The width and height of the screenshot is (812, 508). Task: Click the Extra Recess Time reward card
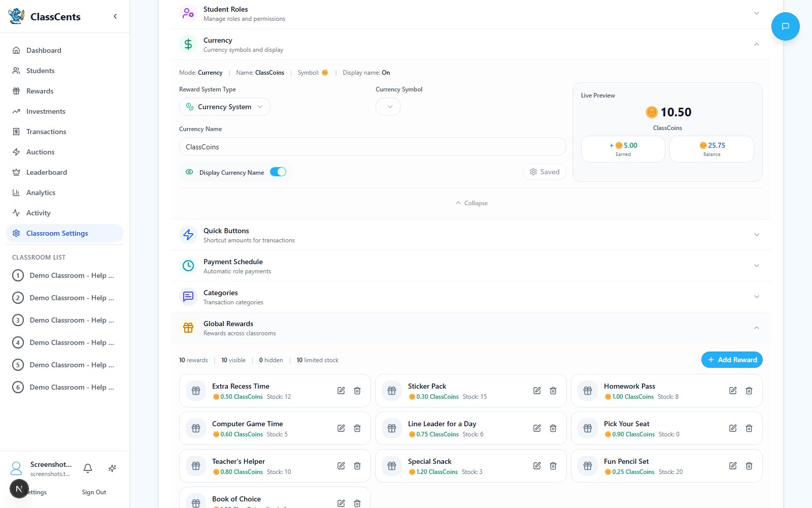[275, 391]
